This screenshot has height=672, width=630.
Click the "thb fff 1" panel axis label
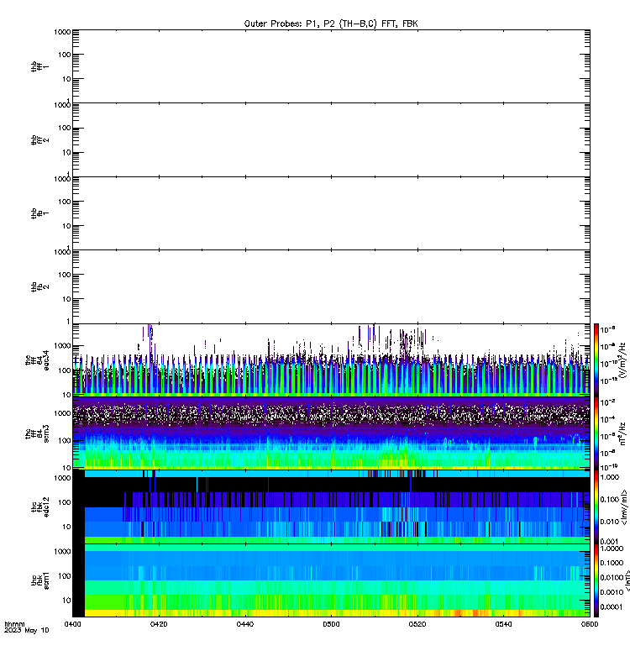[39, 66]
